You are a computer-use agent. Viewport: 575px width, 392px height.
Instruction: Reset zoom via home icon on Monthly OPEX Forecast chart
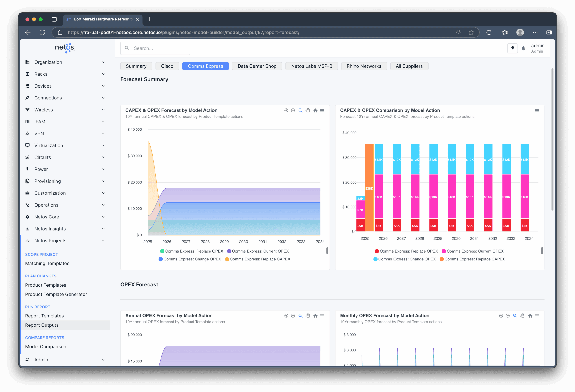click(530, 316)
